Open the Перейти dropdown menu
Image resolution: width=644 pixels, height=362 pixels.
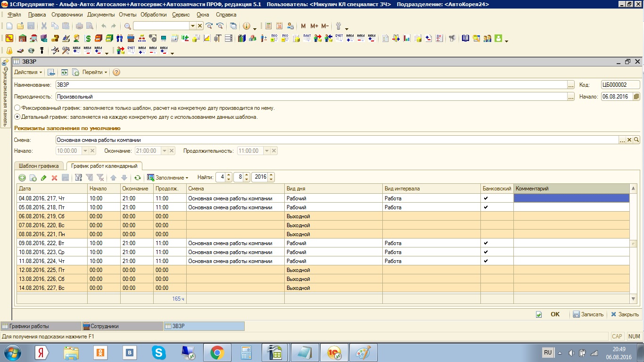coord(95,72)
